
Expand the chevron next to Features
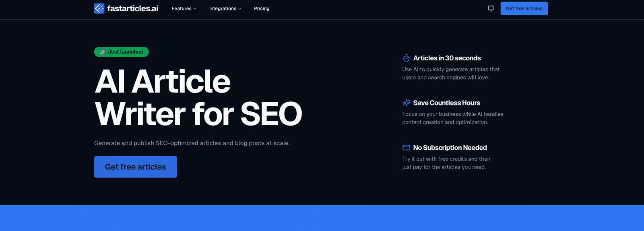tap(195, 9)
